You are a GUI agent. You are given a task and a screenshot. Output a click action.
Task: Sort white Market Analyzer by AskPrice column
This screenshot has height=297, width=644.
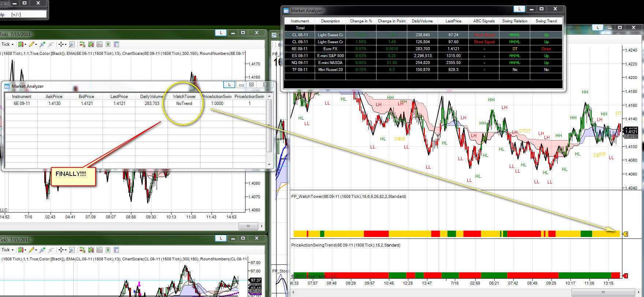click(x=54, y=97)
